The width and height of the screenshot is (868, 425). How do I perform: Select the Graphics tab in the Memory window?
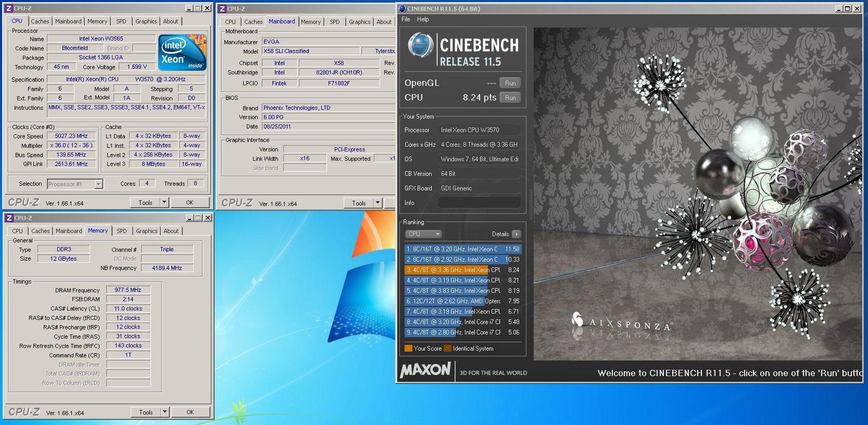(147, 231)
